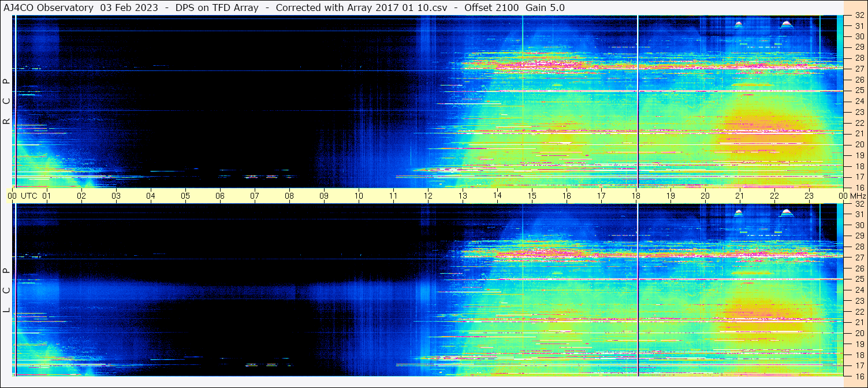This screenshot has width=868, height=388.
Task: Select 21 MHz on the RCP frequency scale
Action: [x=859, y=133]
